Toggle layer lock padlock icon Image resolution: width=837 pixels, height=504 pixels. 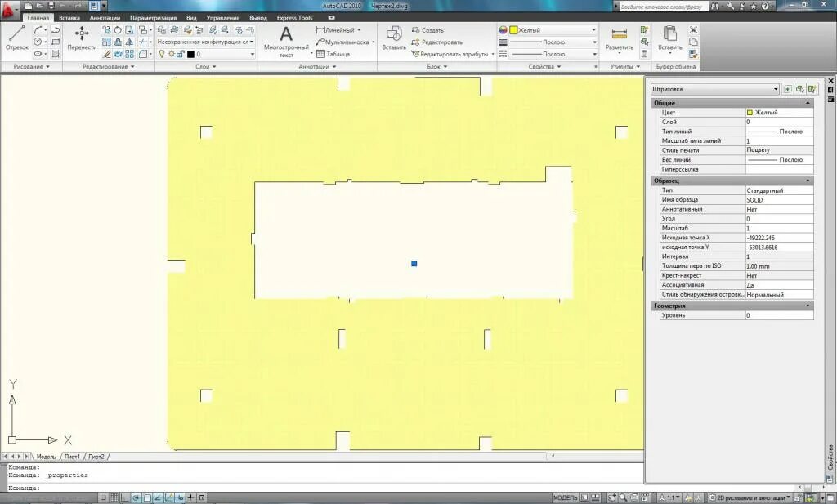181,54
